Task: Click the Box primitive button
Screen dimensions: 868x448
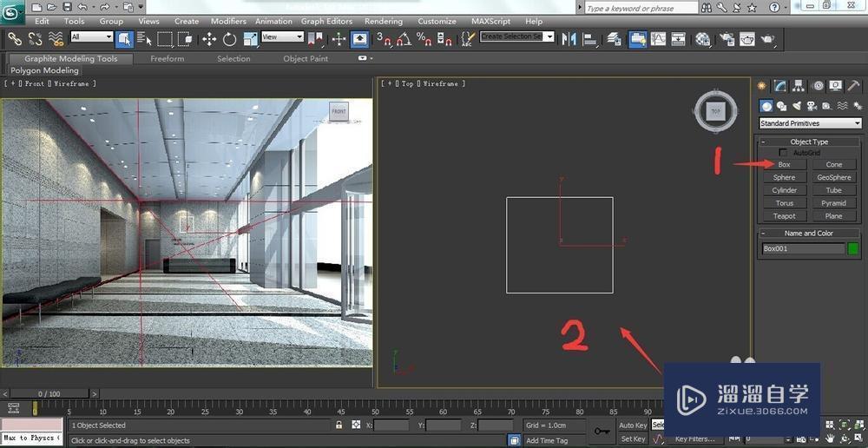Action: click(x=785, y=164)
